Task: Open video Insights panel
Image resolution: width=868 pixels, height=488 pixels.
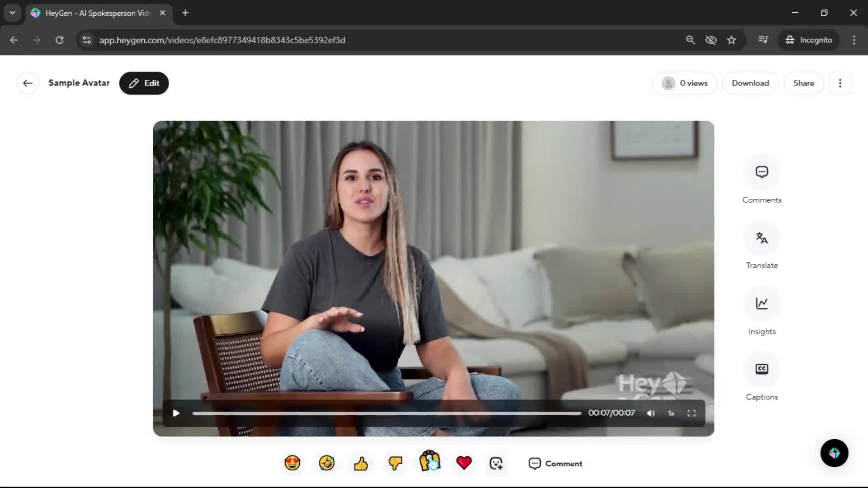Action: pyautogui.click(x=762, y=304)
